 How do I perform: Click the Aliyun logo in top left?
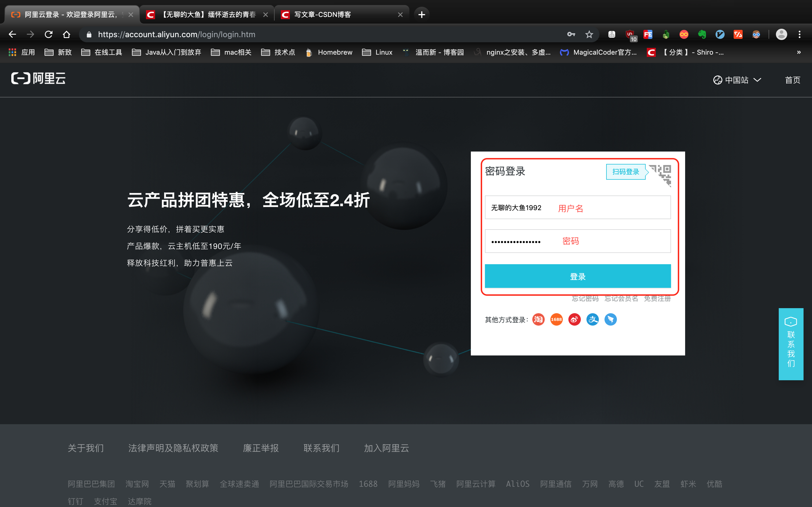pos(38,79)
